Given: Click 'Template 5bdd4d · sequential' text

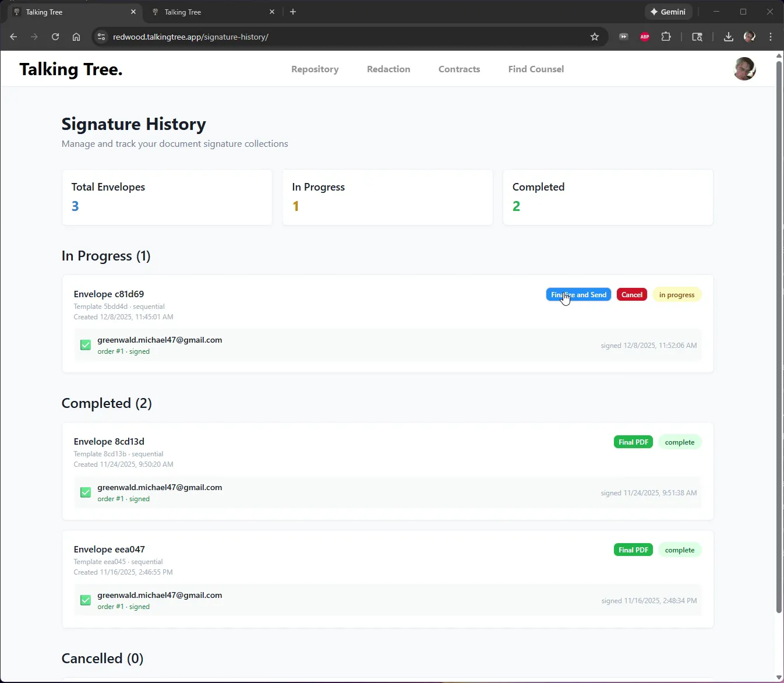Looking at the screenshot, I should (x=119, y=307).
